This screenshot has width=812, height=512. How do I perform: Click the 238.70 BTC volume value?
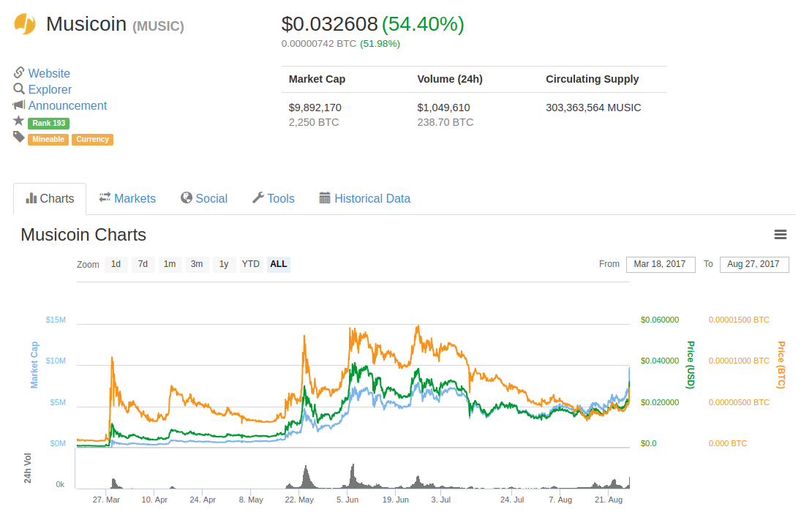click(x=446, y=122)
